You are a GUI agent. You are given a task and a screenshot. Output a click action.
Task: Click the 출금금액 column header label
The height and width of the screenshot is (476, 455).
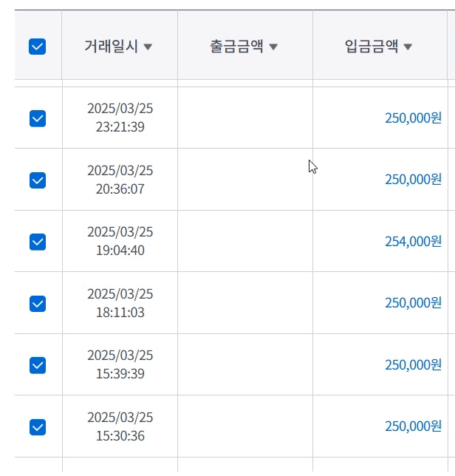(x=236, y=47)
